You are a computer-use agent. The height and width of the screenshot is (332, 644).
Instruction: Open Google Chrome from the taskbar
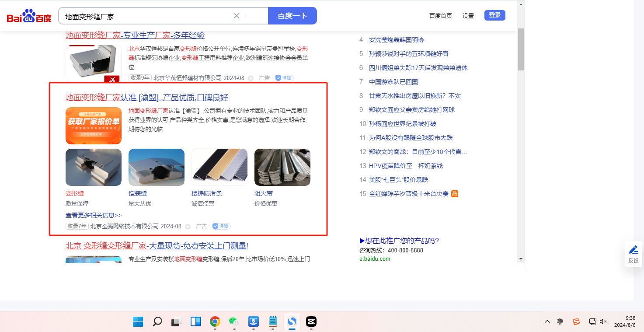(215, 322)
